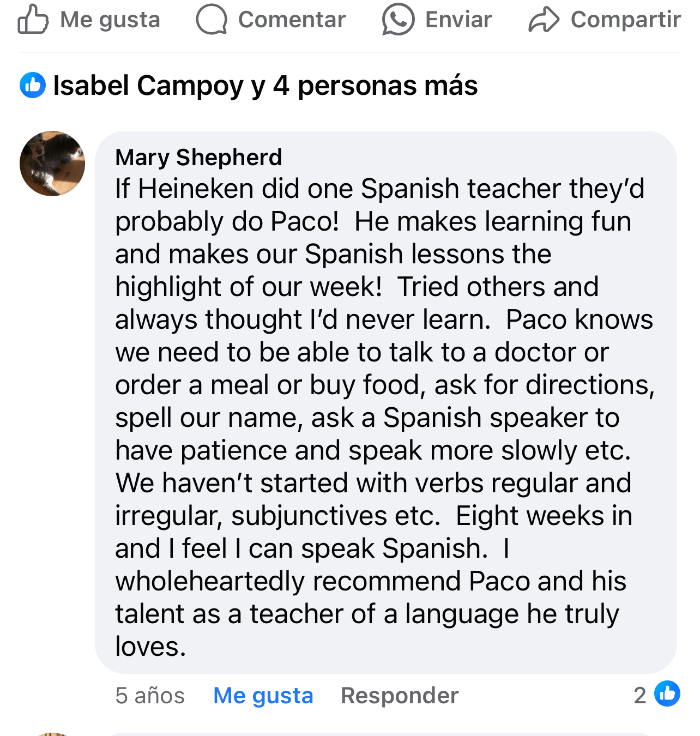Tap the WhatsApp icon next to Enviar
Viewport: 700px width, 736px height.
398,20
